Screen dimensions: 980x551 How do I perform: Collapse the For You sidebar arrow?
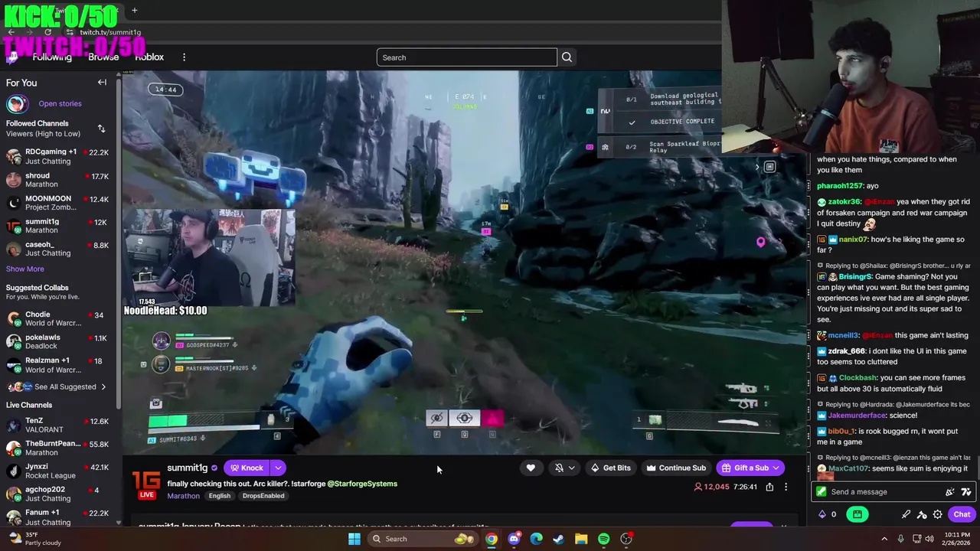[102, 83]
